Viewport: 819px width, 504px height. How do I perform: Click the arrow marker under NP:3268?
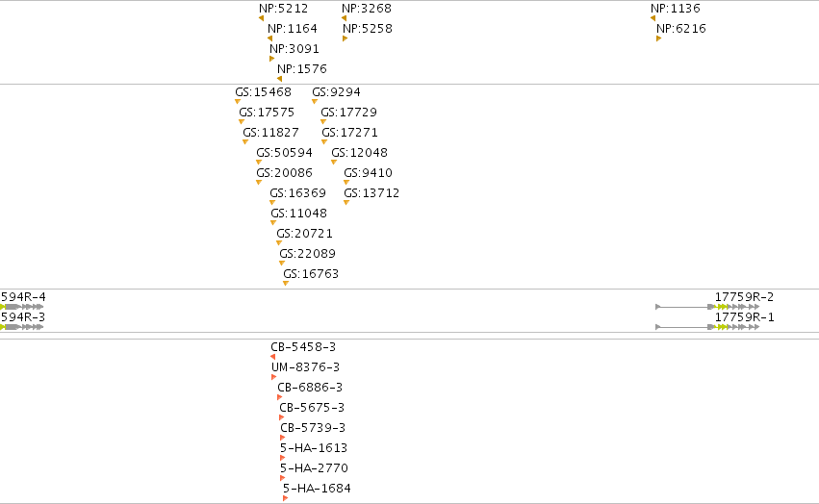click(x=344, y=18)
